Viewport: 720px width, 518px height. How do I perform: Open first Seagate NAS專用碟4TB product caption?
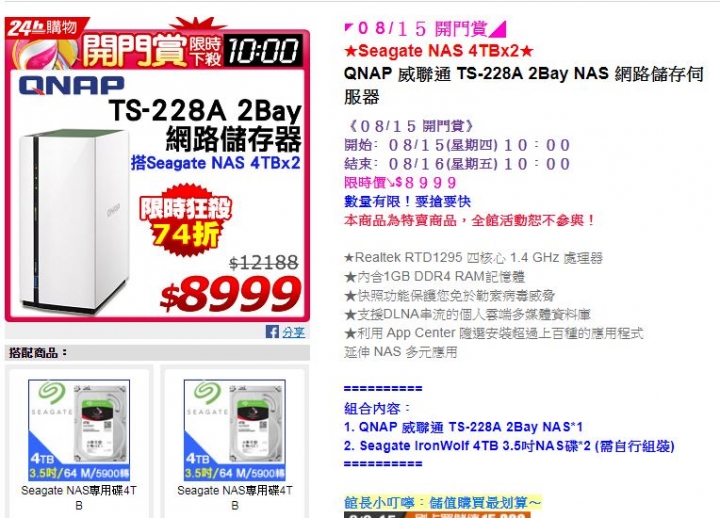point(79,498)
